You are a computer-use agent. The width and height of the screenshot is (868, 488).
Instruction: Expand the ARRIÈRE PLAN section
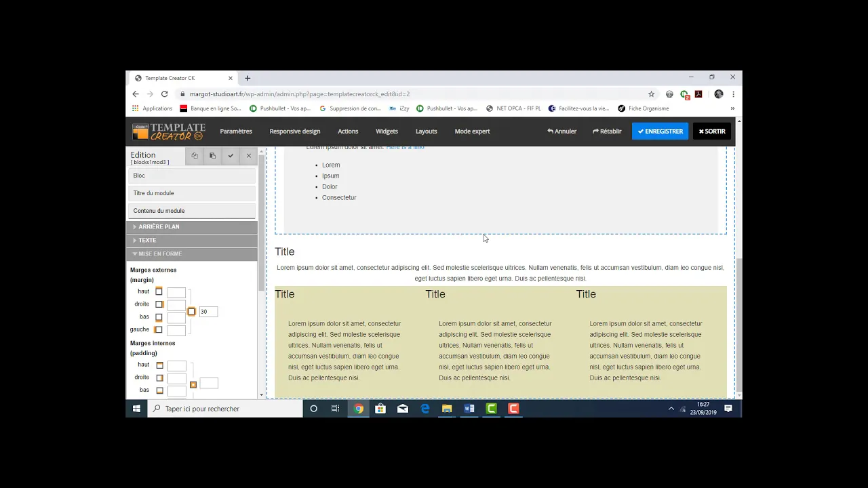[x=192, y=227]
